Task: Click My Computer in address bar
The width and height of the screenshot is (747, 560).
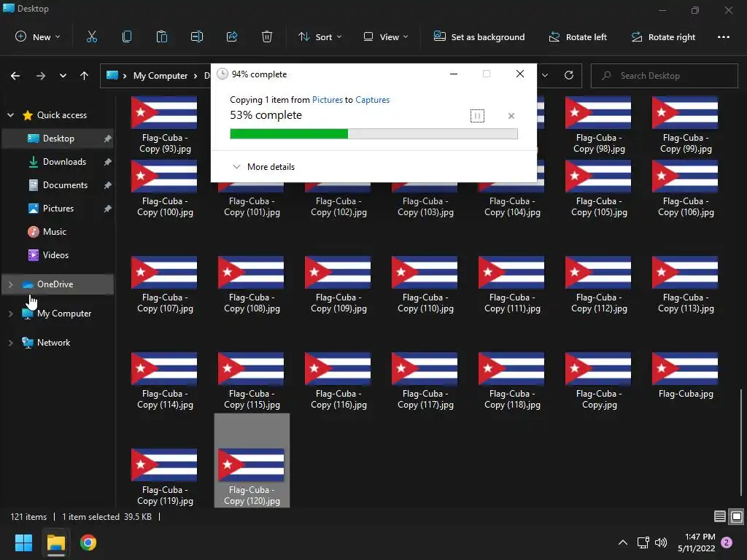Action: pyautogui.click(x=160, y=76)
